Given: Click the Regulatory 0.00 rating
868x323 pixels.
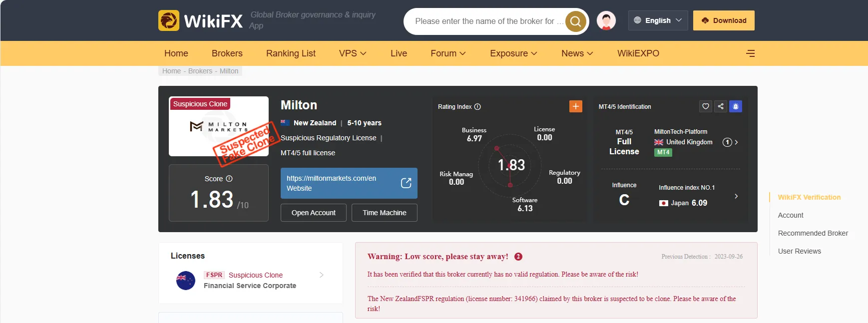Looking at the screenshot, I should [x=564, y=177].
